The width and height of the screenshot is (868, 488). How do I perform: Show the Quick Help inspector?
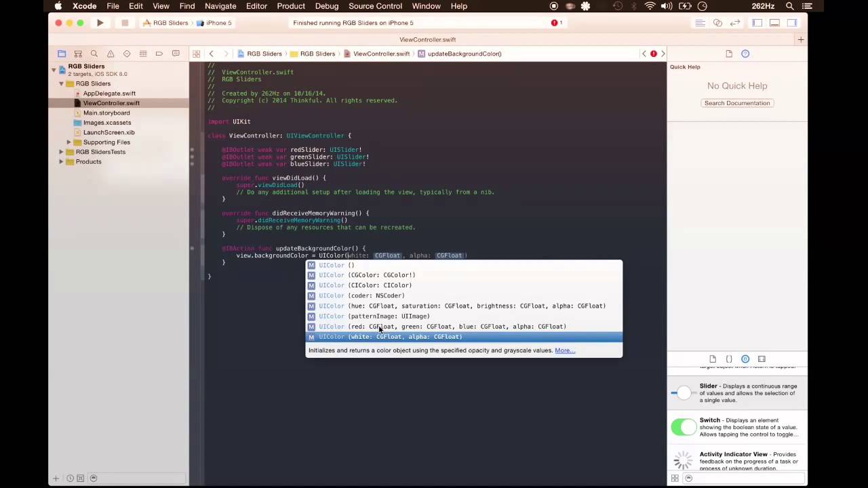coord(745,54)
